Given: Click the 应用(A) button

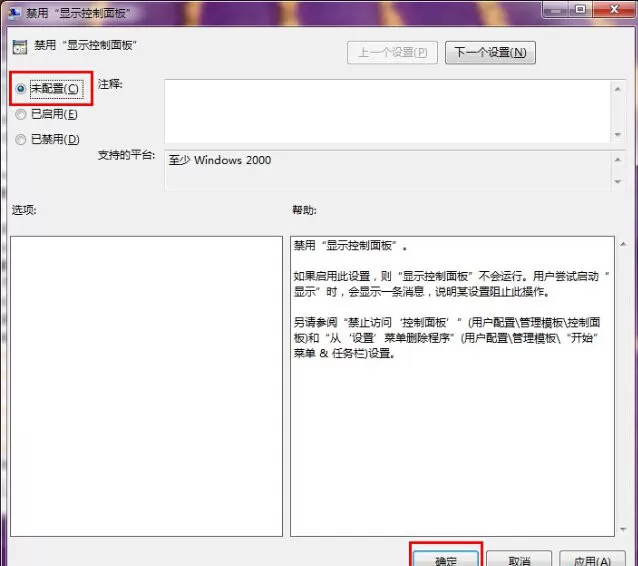Looking at the screenshot, I should [x=592, y=559].
